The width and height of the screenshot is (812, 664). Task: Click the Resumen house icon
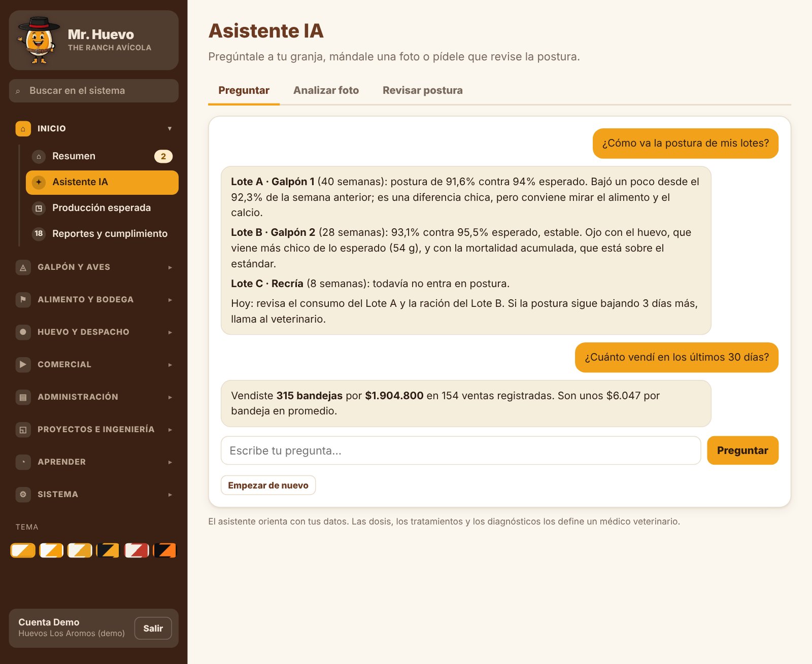(39, 156)
